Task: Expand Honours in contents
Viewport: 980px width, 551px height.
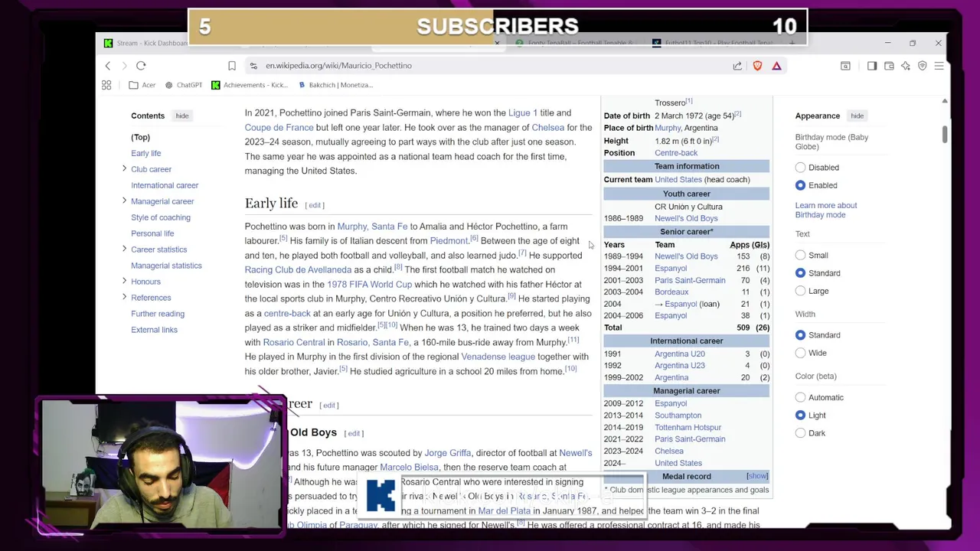Action: coord(124,281)
